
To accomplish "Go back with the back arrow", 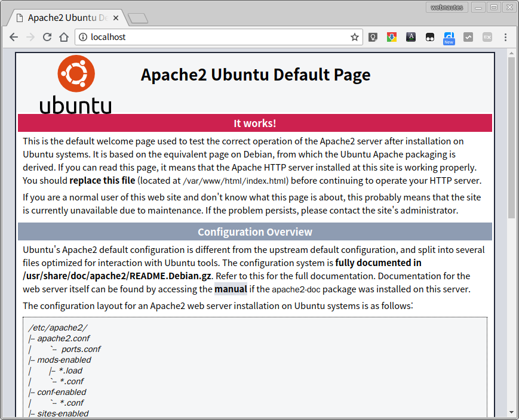I will [14, 37].
